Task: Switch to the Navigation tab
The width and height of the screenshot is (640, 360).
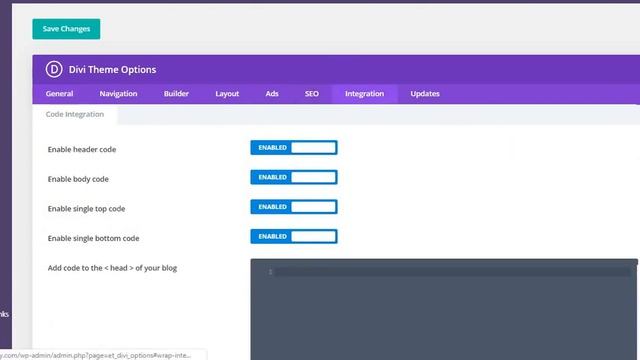Action: click(118, 94)
